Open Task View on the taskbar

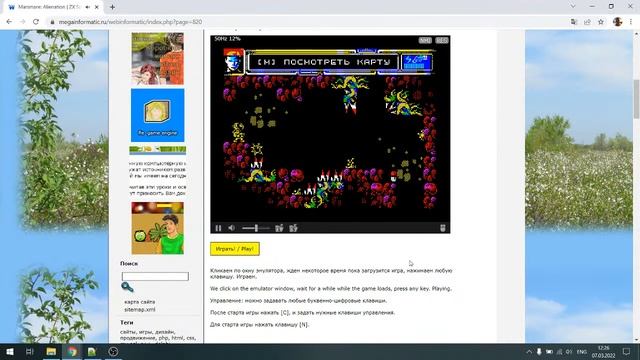pyautogui.click(x=29, y=351)
